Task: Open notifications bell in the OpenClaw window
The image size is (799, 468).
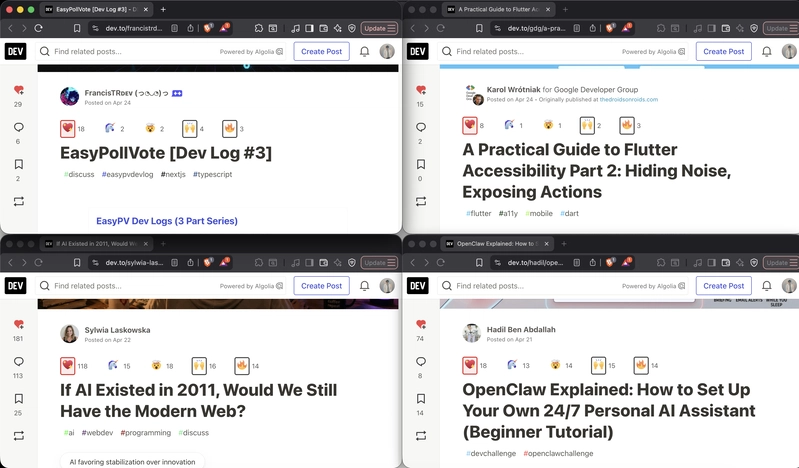Action: pyautogui.click(x=766, y=286)
